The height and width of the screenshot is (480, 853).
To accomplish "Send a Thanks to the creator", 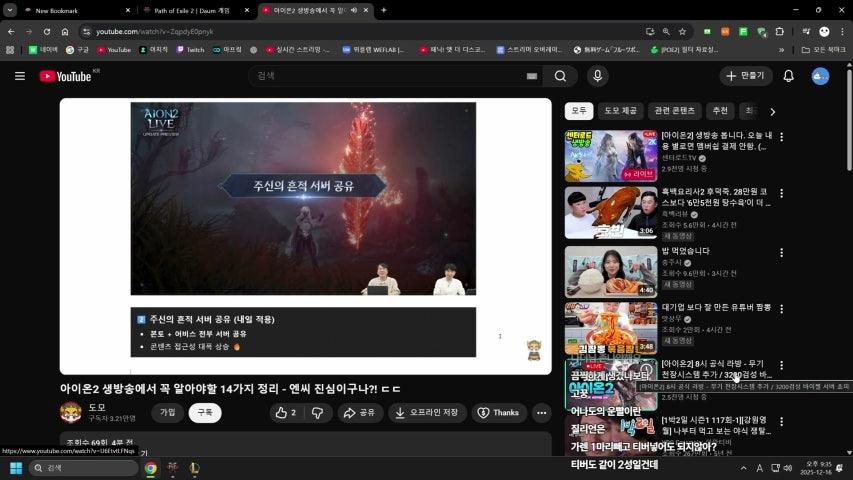I will click(x=498, y=412).
